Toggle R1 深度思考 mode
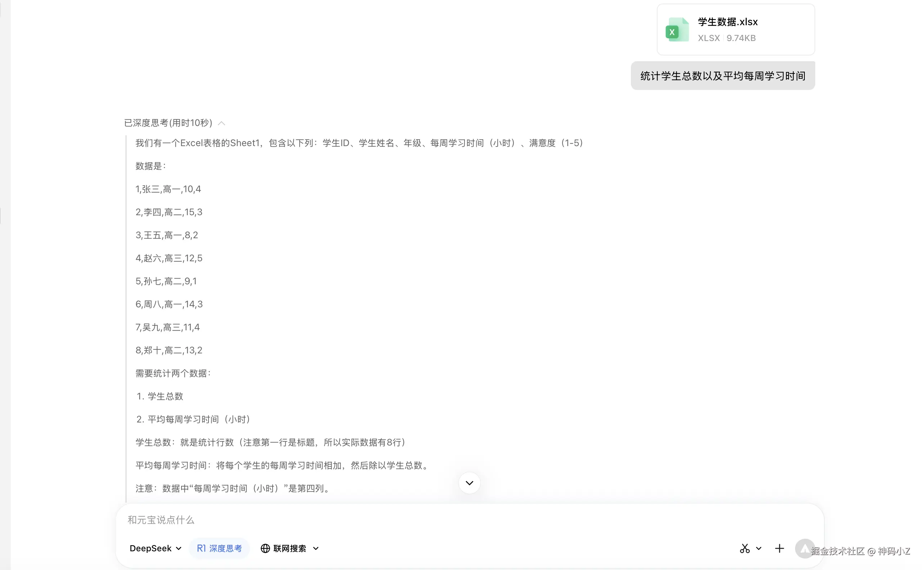 tap(220, 548)
